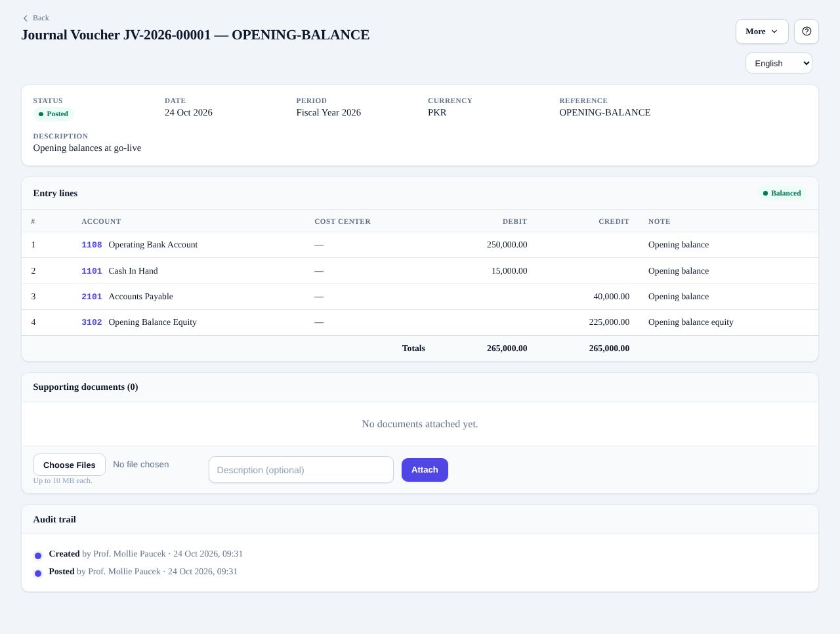Click the Fiscal Year 2026 period value
Image resolution: width=840 pixels, height=634 pixels.
(x=329, y=113)
